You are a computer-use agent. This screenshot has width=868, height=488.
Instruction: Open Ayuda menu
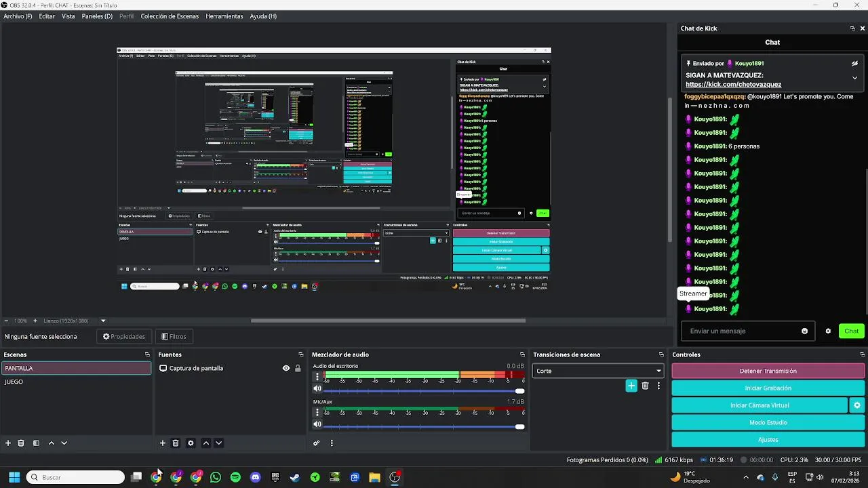tap(263, 16)
